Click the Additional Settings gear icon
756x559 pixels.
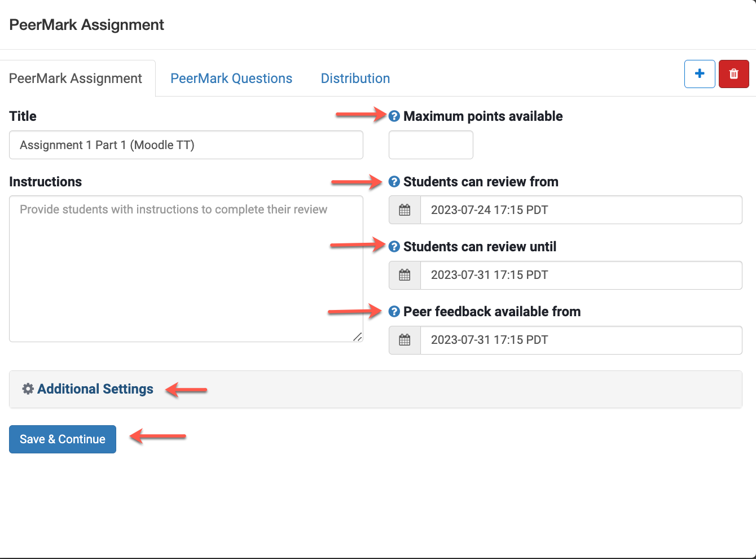(28, 389)
